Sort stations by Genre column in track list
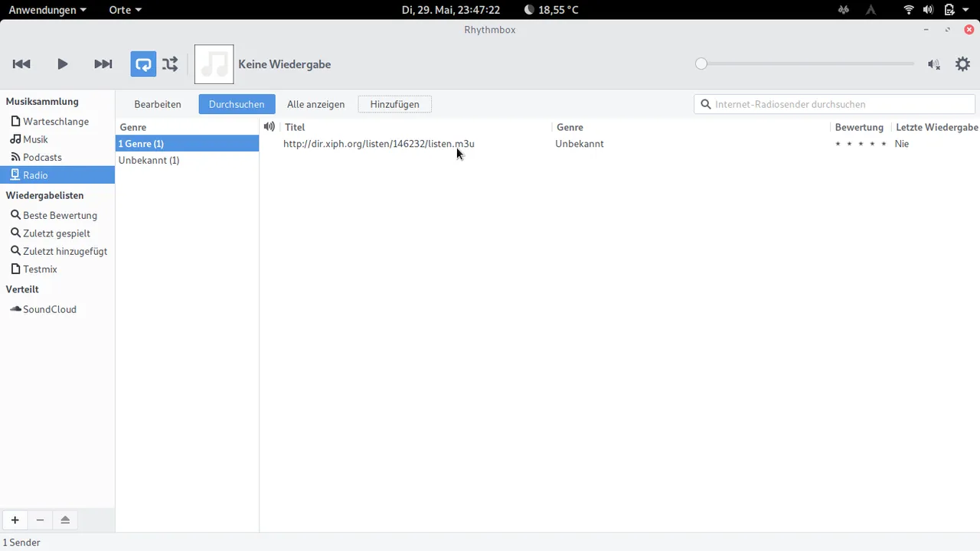Screen dimensions: 980x551 click(691, 127)
